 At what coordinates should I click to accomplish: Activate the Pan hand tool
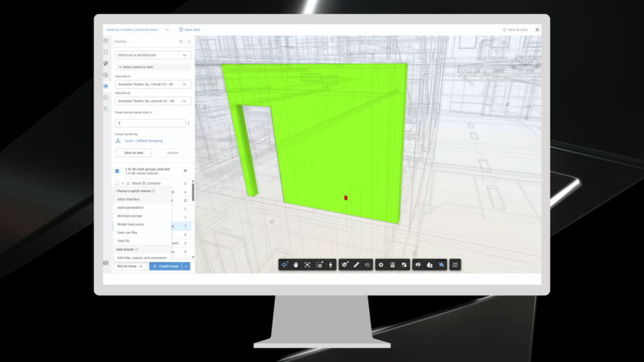(296, 265)
